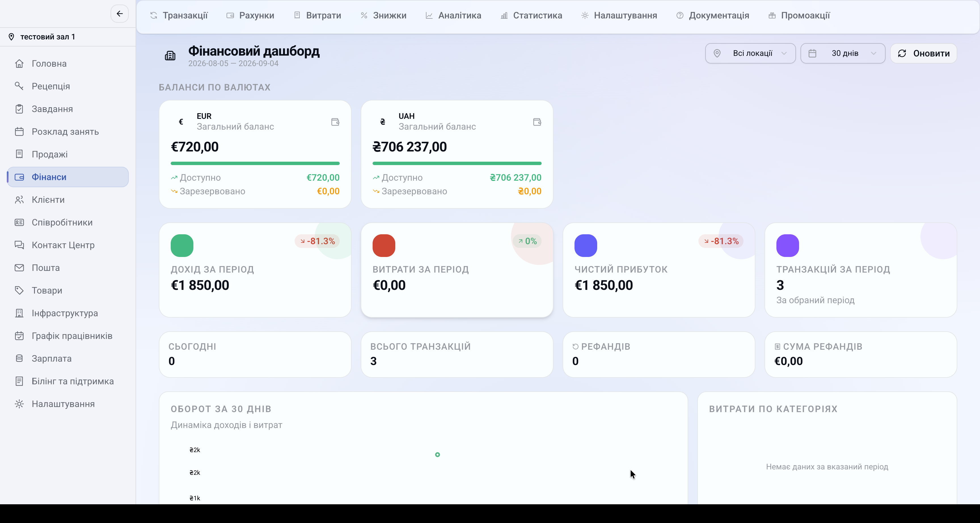Click the hryvnia symbol icon on UAH card
The width and height of the screenshot is (980, 523).
[x=383, y=122]
